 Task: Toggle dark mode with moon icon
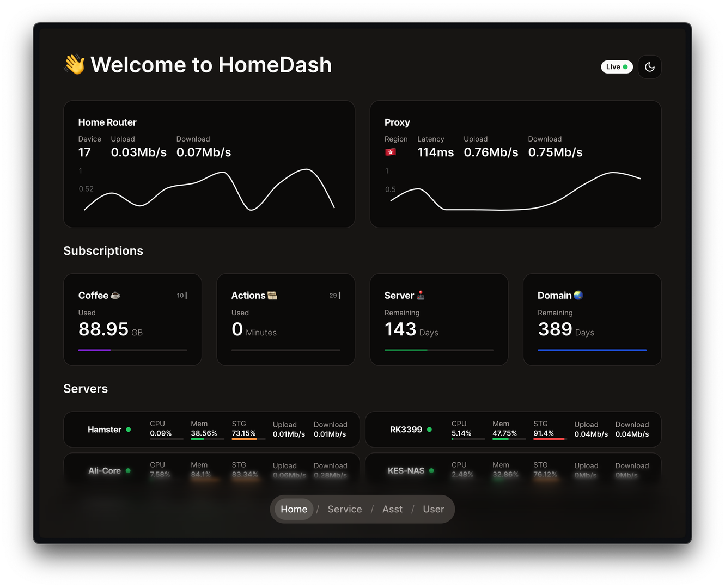point(649,67)
